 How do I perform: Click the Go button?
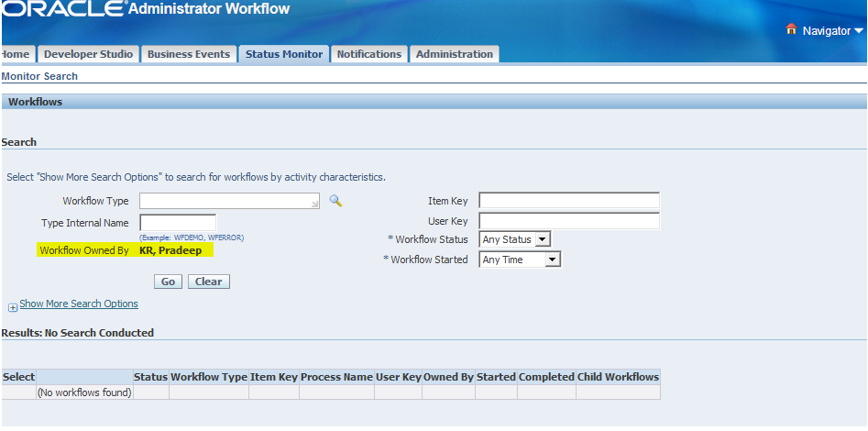[x=168, y=282]
